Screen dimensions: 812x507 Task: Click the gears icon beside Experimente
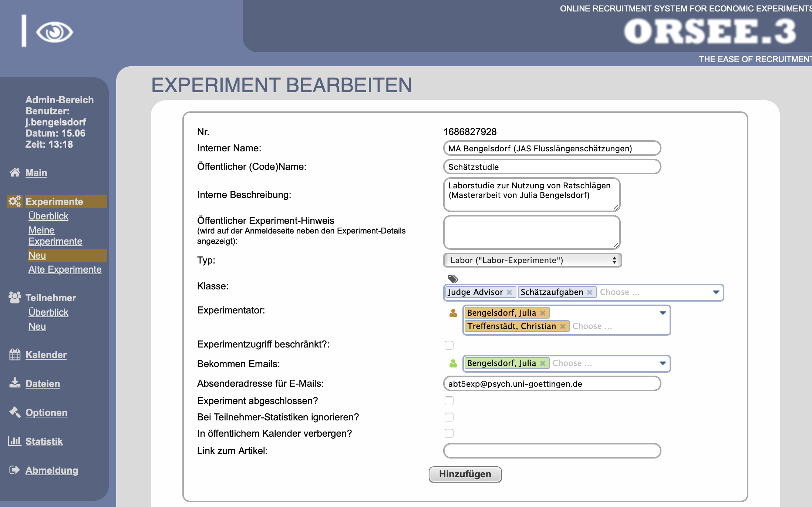click(x=15, y=201)
